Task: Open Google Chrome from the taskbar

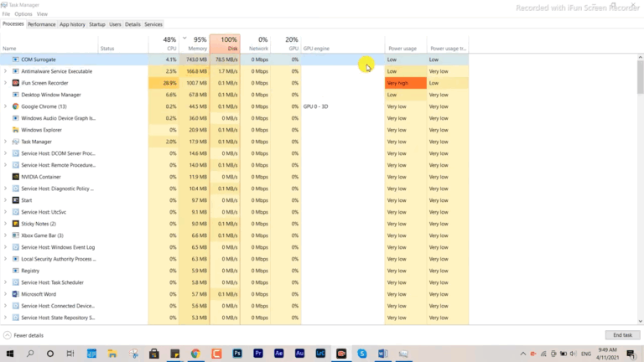Action: 195,354
